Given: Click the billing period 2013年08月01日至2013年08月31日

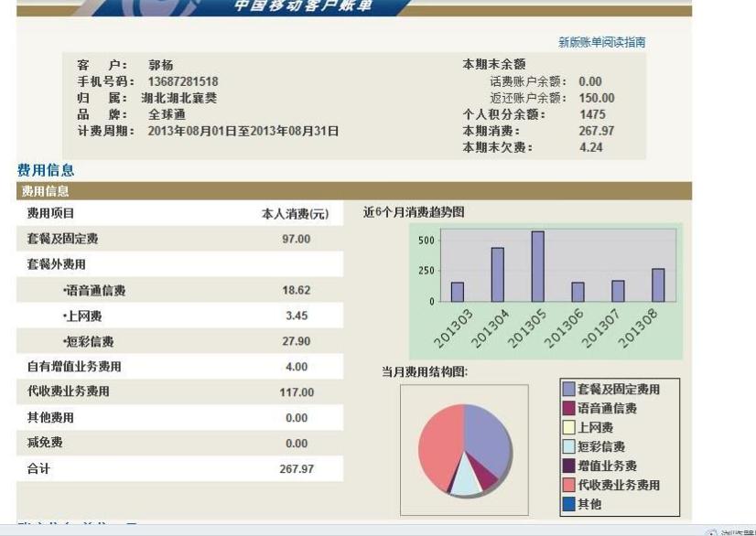Looking at the screenshot, I should [243, 131].
